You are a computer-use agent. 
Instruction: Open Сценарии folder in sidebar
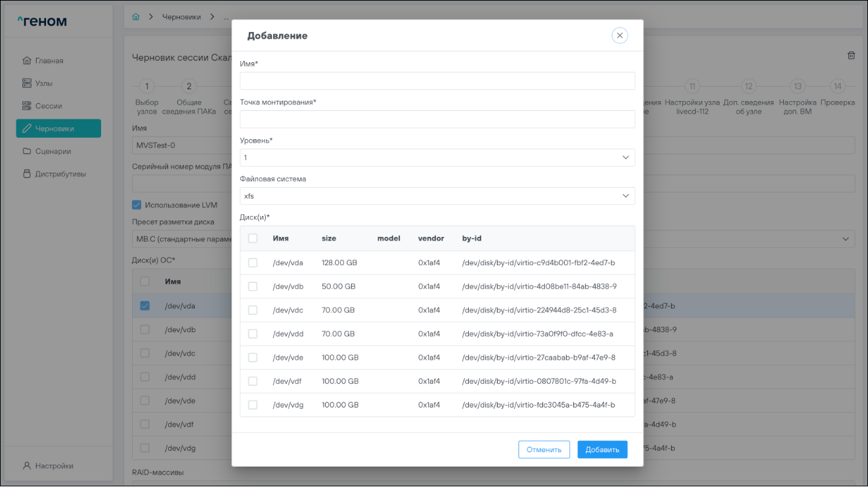coord(53,151)
